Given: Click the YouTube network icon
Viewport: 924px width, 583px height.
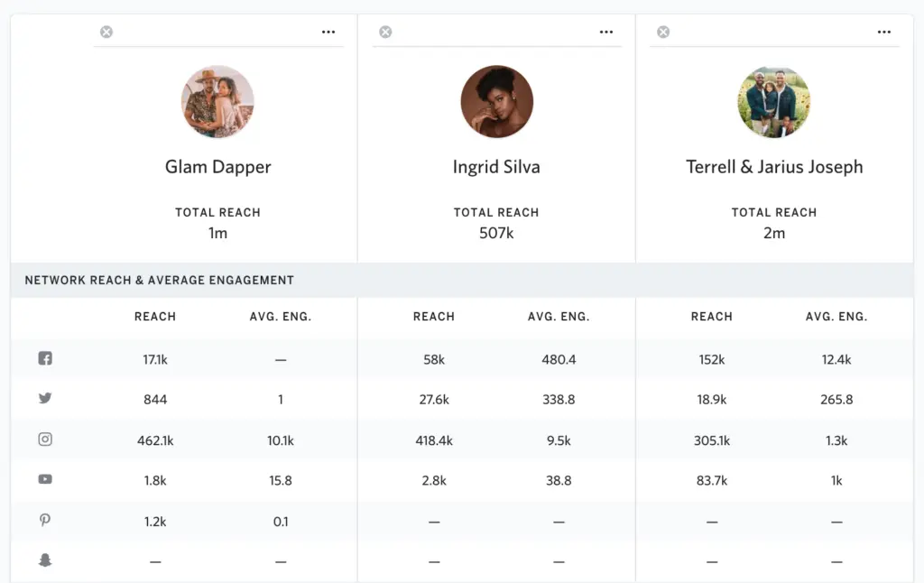Looking at the screenshot, I should (x=45, y=480).
